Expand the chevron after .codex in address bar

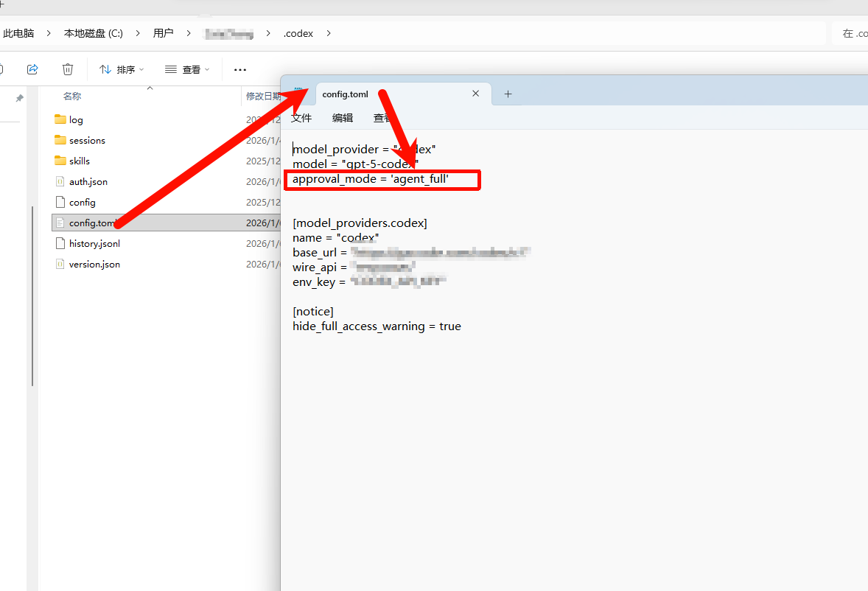[329, 33]
